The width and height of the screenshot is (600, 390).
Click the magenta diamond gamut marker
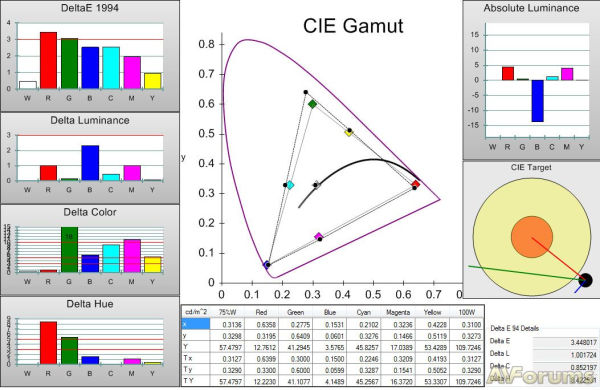coord(318,237)
